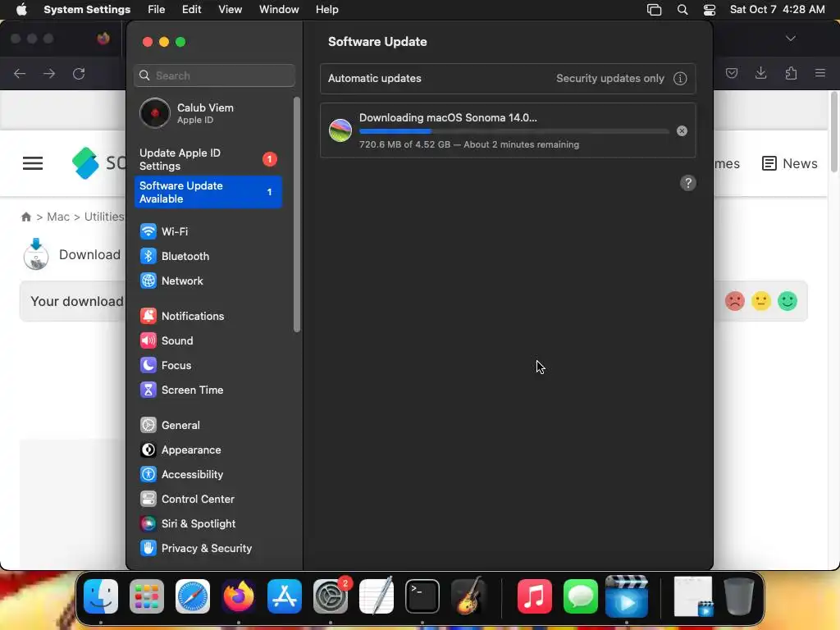Click the System Settings sidebar scrollbar
Screen dimensions: 840x630
pyautogui.click(x=297, y=214)
